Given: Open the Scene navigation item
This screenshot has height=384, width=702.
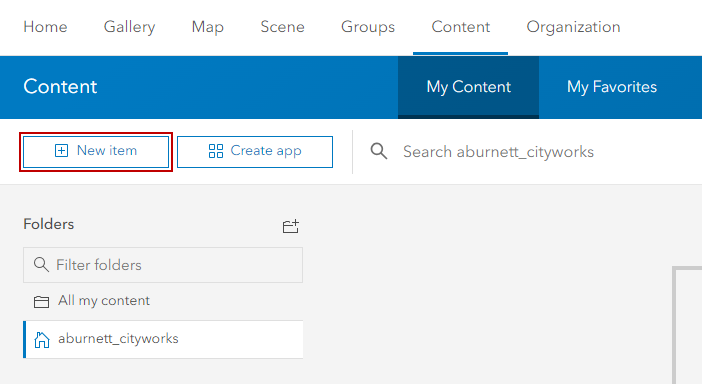Looking at the screenshot, I should point(283,27).
